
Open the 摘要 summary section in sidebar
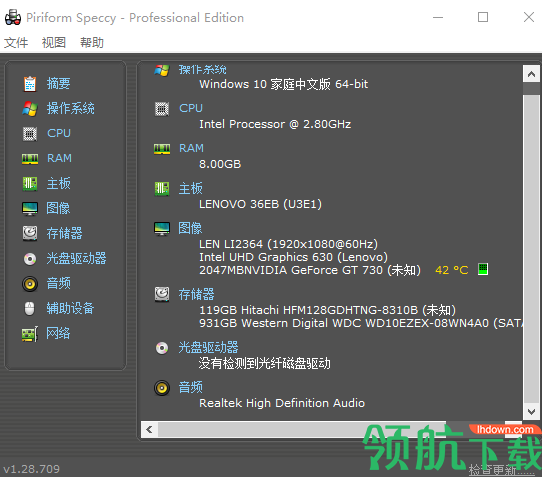click(x=58, y=84)
